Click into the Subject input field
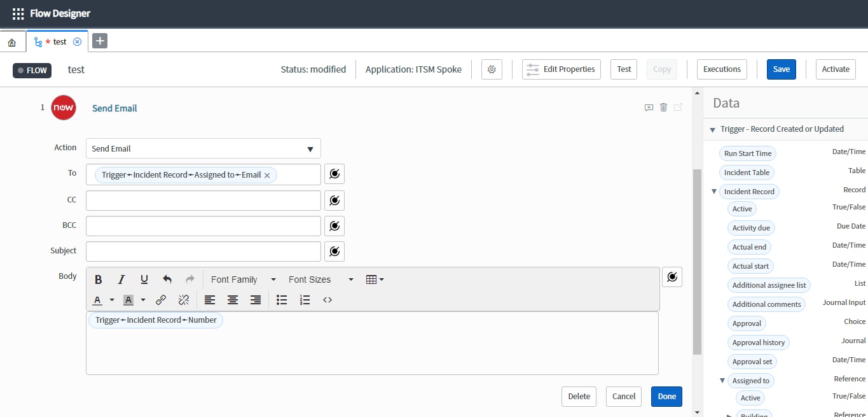The image size is (868, 417). (x=203, y=251)
